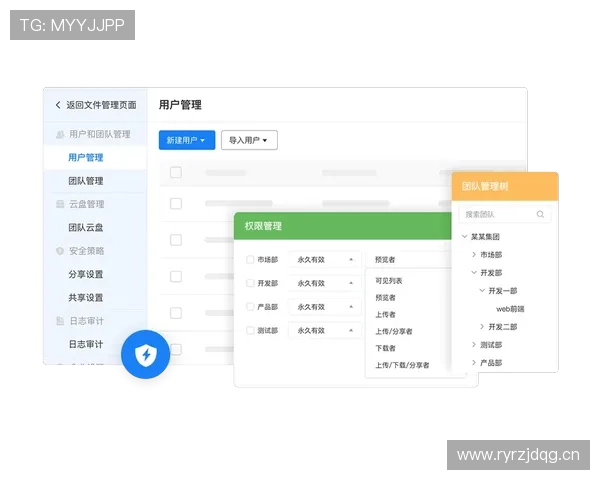
Task: Click the 安全策略 shield icon in sidebar
Action: point(60,251)
